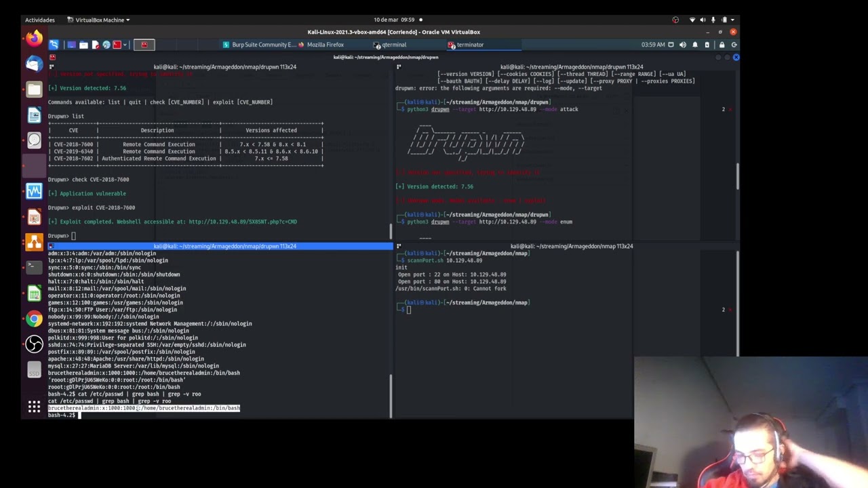
Task: Click the Kali log out icon
Action: tap(734, 45)
